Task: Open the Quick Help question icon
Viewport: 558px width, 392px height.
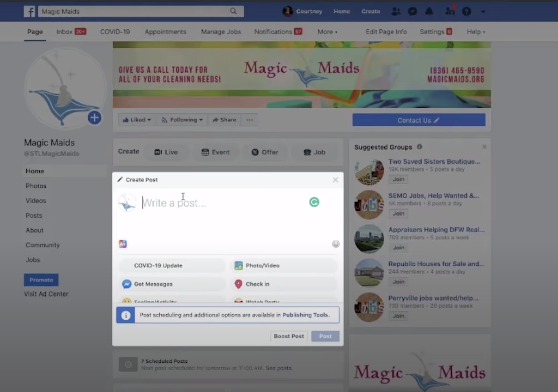Action: point(467,11)
